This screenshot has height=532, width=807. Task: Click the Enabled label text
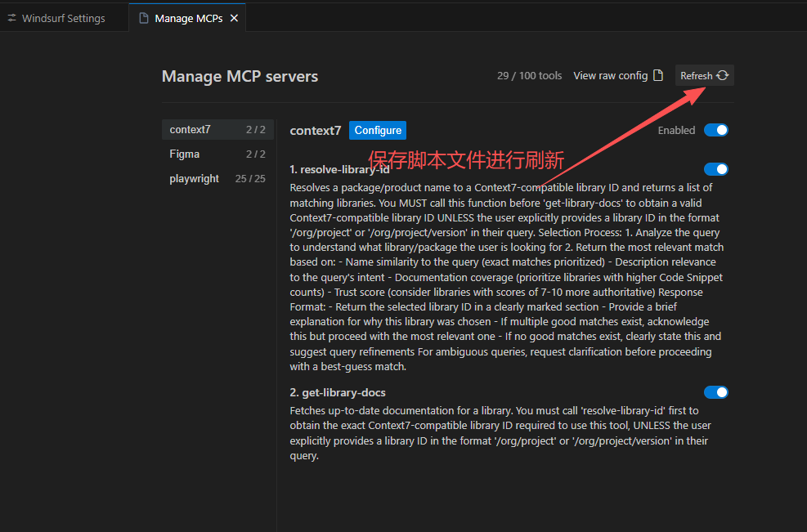click(x=676, y=130)
